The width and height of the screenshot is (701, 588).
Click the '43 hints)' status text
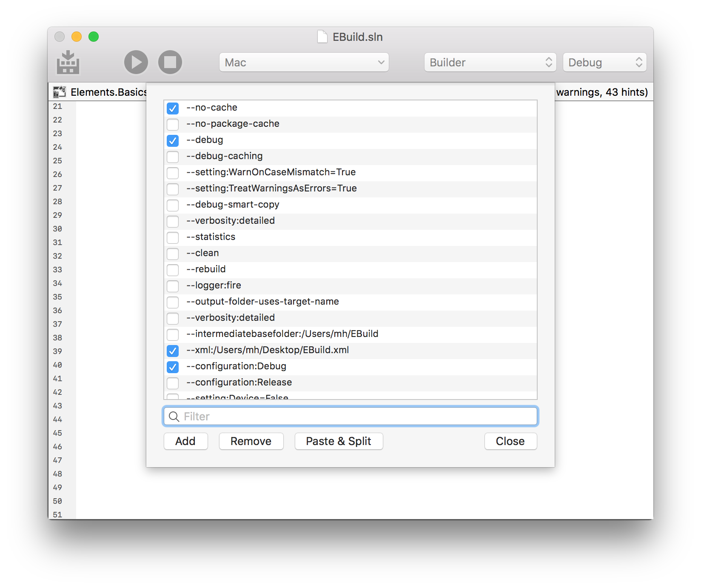[x=627, y=92]
